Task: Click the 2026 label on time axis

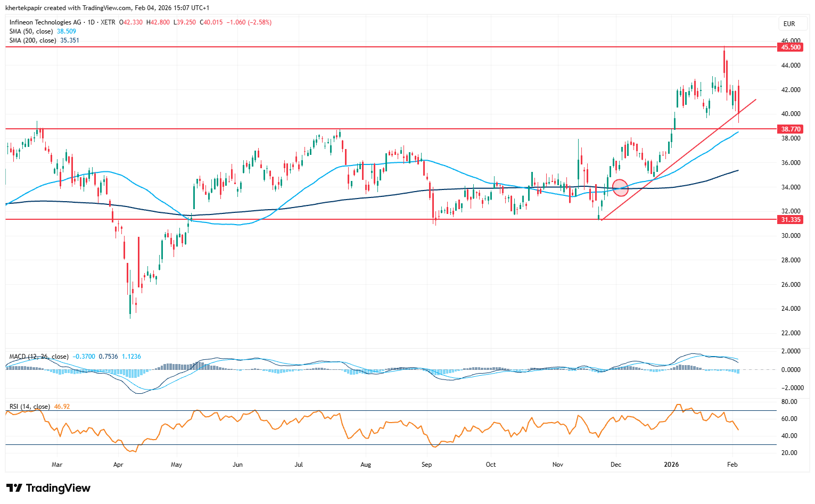Action: (x=671, y=465)
